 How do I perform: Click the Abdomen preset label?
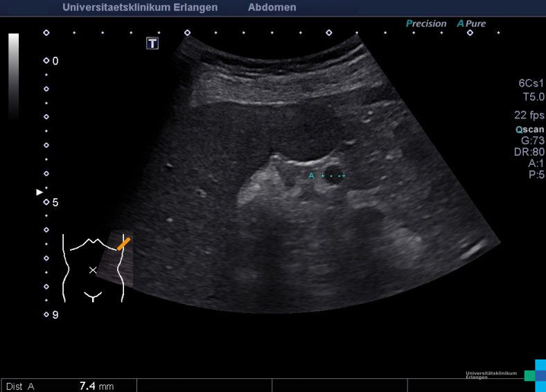(272, 8)
